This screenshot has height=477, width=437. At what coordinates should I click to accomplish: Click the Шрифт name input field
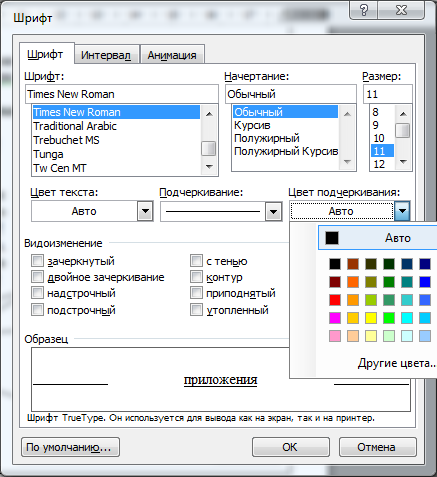click(x=122, y=94)
